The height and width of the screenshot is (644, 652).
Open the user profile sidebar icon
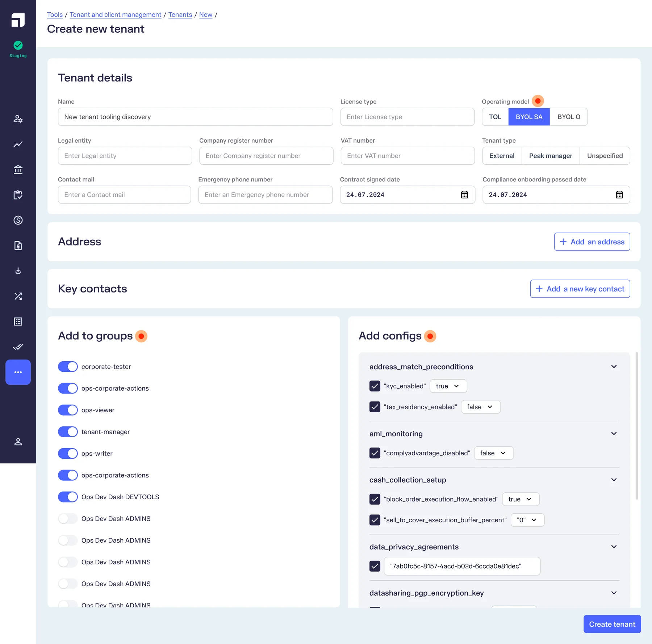coord(18,442)
